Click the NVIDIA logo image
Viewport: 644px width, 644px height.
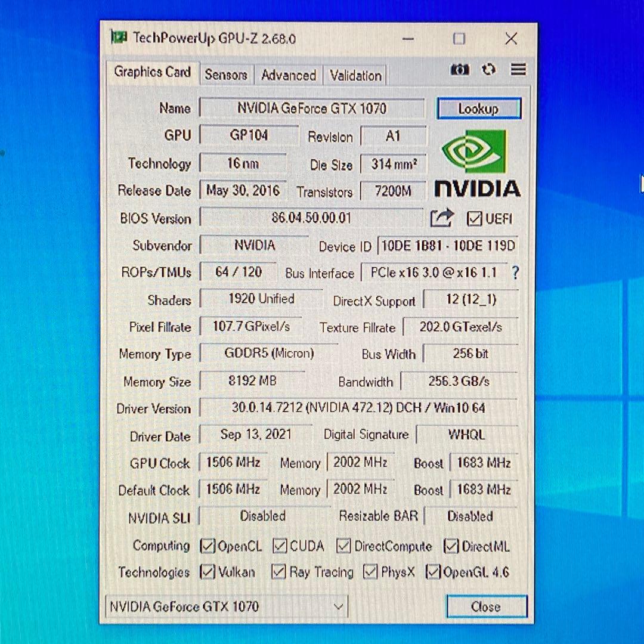[x=477, y=163]
